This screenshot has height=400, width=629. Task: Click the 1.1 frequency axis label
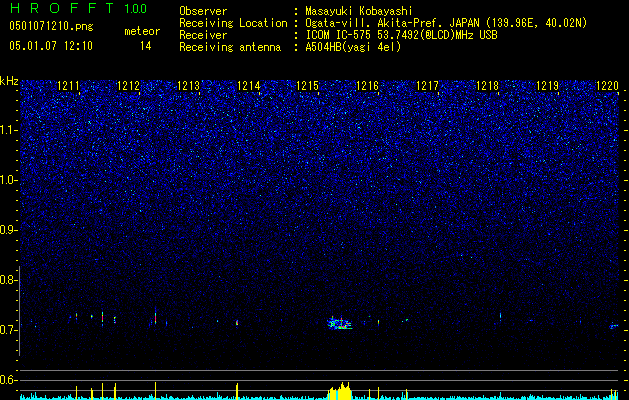point(9,130)
